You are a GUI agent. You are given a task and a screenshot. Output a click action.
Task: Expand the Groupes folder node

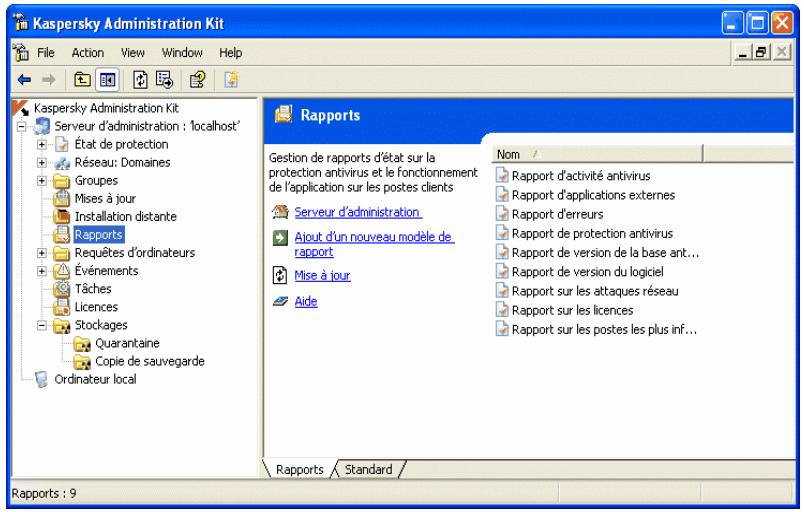(42, 180)
